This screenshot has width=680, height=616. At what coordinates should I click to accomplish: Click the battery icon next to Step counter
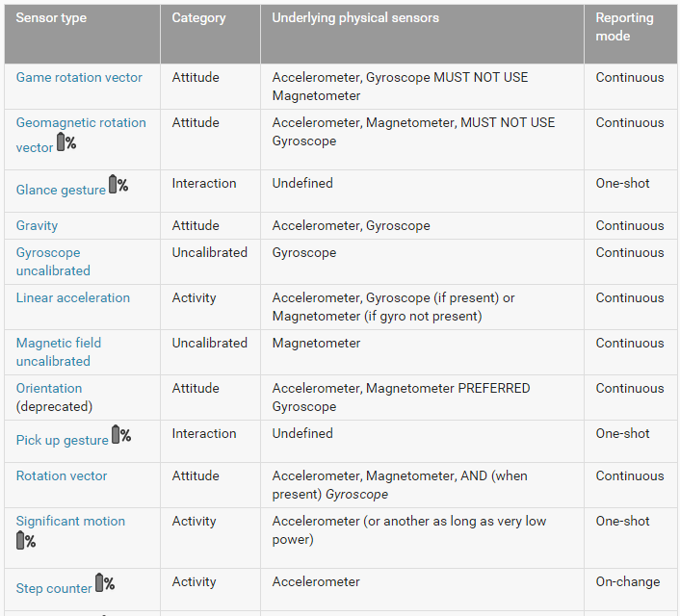105,582
